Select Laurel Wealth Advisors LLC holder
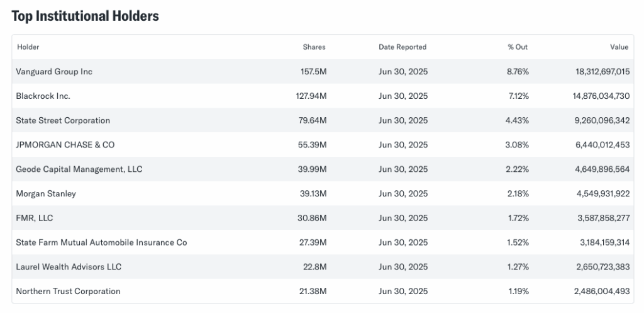This screenshot has width=644, height=313. click(69, 267)
